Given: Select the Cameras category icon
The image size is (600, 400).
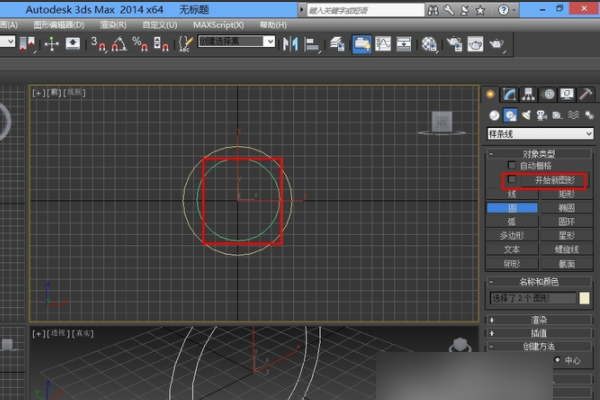Looking at the screenshot, I should pyautogui.click(x=541, y=115).
